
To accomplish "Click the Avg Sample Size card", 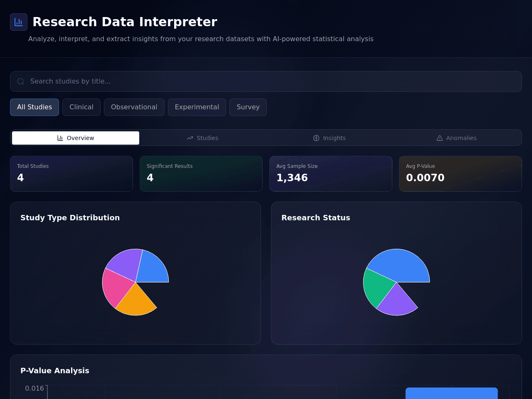I will click(331, 174).
